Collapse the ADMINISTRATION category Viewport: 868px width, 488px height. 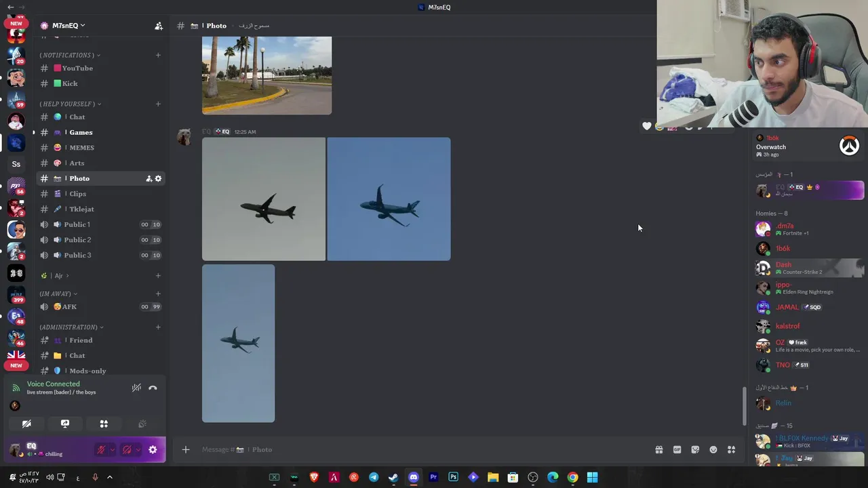(x=71, y=327)
